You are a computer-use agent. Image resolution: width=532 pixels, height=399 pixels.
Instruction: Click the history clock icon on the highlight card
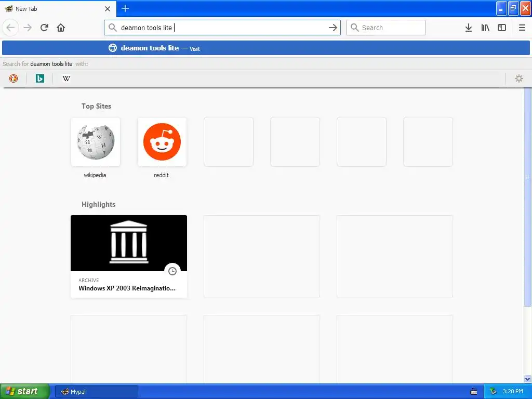tap(172, 271)
